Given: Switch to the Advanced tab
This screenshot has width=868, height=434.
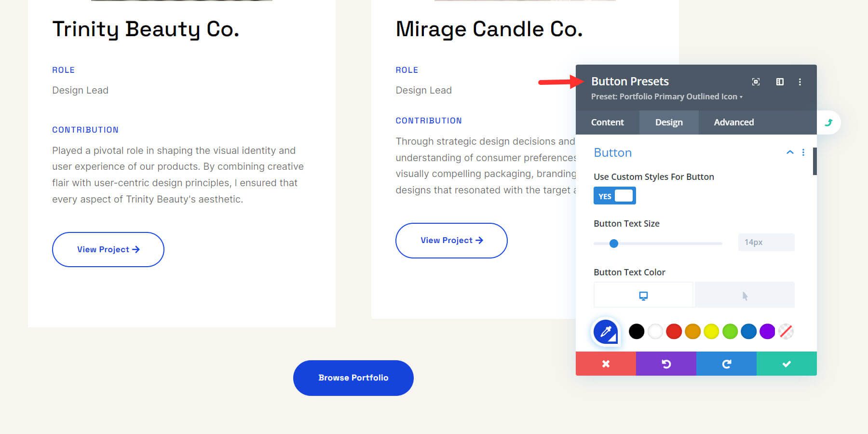Looking at the screenshot, I should [733, 122].
